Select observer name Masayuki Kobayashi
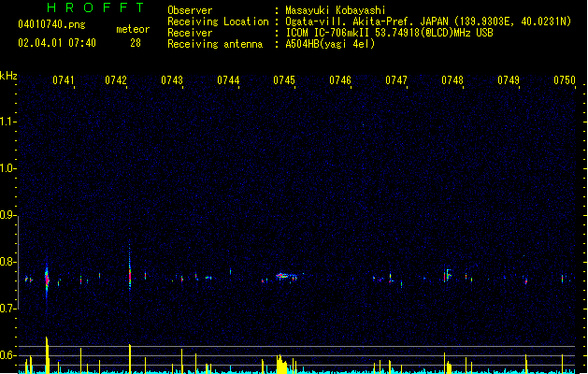 coord(336,10)
